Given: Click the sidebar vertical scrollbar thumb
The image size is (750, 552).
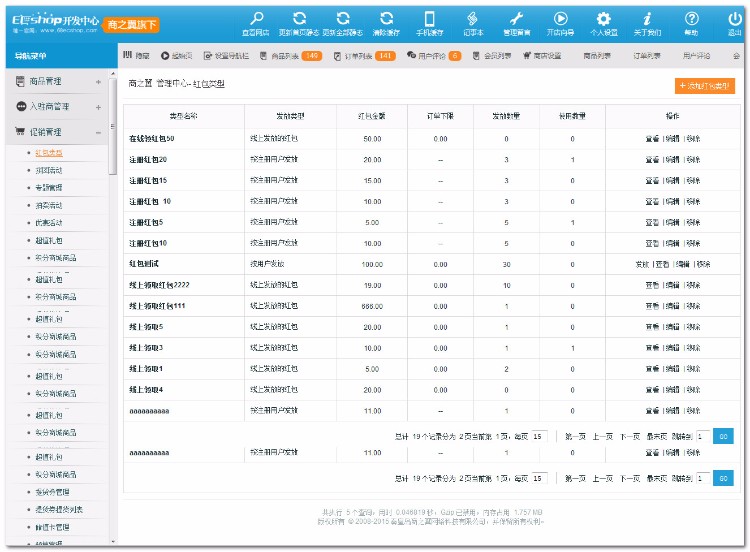Looking at the screenshot, I should click(x=113, y=127).
